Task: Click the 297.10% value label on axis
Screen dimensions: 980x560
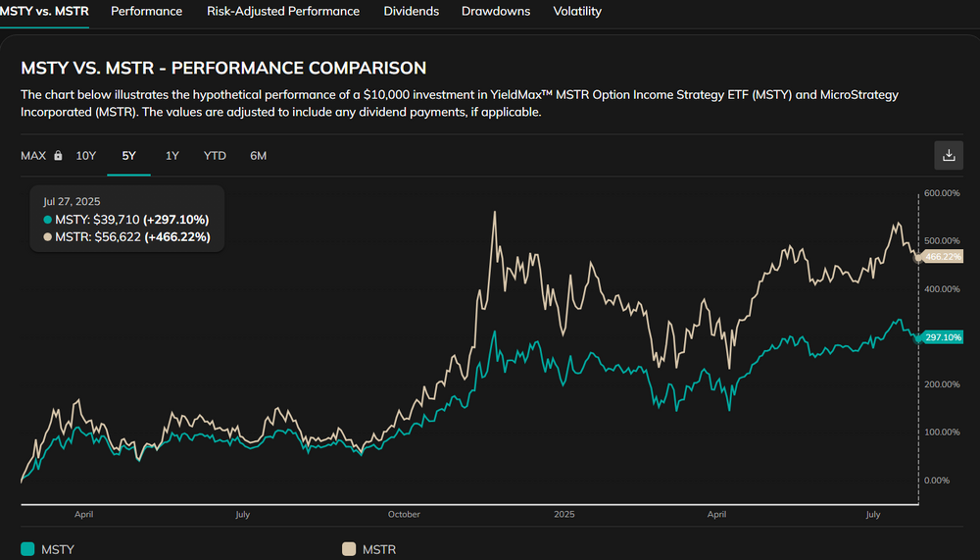Action: click(x=945, y=337)
